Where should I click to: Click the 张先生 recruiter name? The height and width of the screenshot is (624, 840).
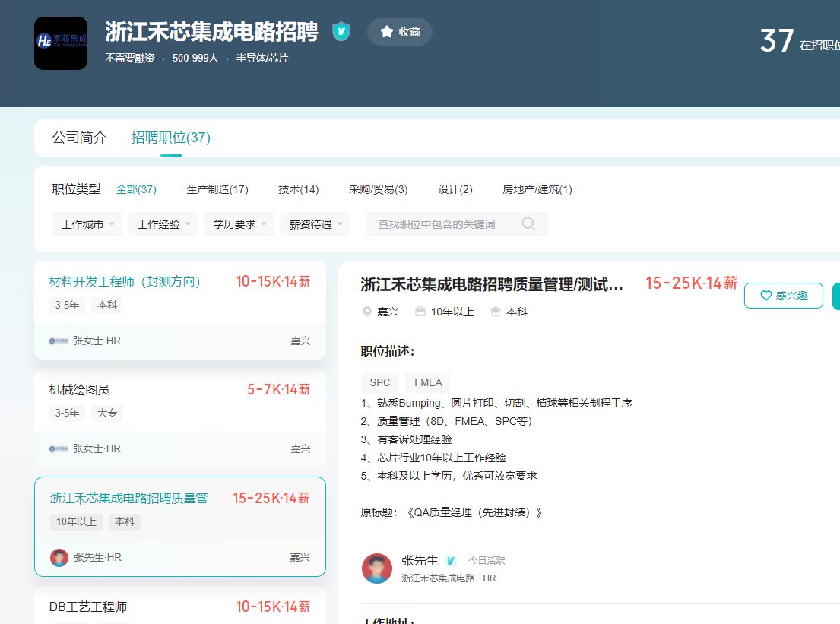click(420, 561)
